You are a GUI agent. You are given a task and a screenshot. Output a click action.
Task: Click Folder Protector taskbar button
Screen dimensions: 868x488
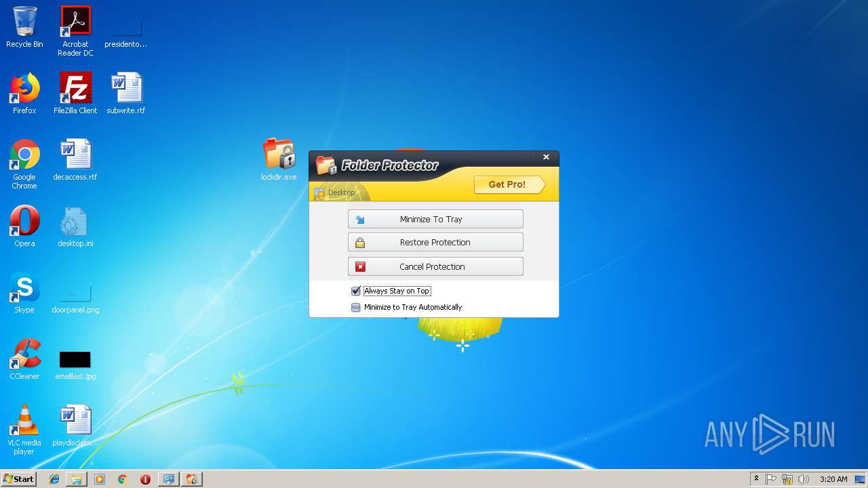click(x=192, y=479)
